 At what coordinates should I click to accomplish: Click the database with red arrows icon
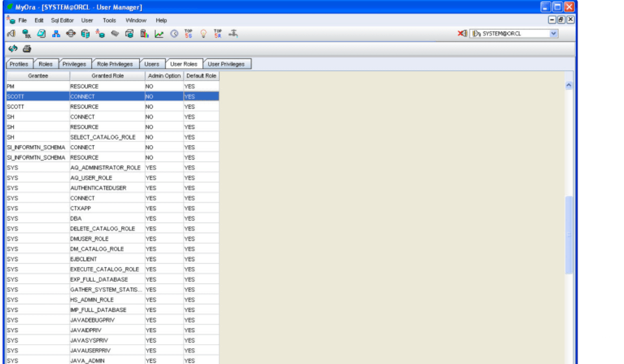[71, 34]
